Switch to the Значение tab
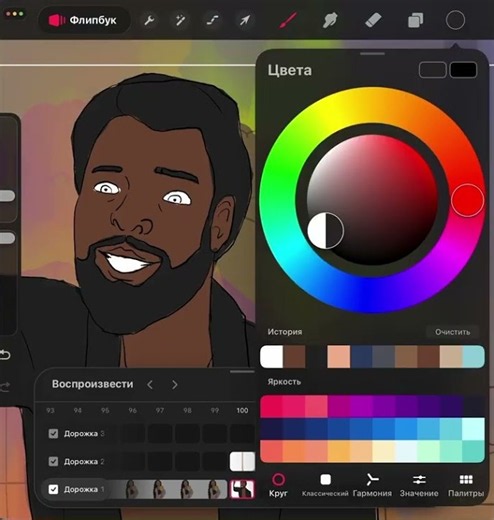494x520 pixels. pos(419,485)
